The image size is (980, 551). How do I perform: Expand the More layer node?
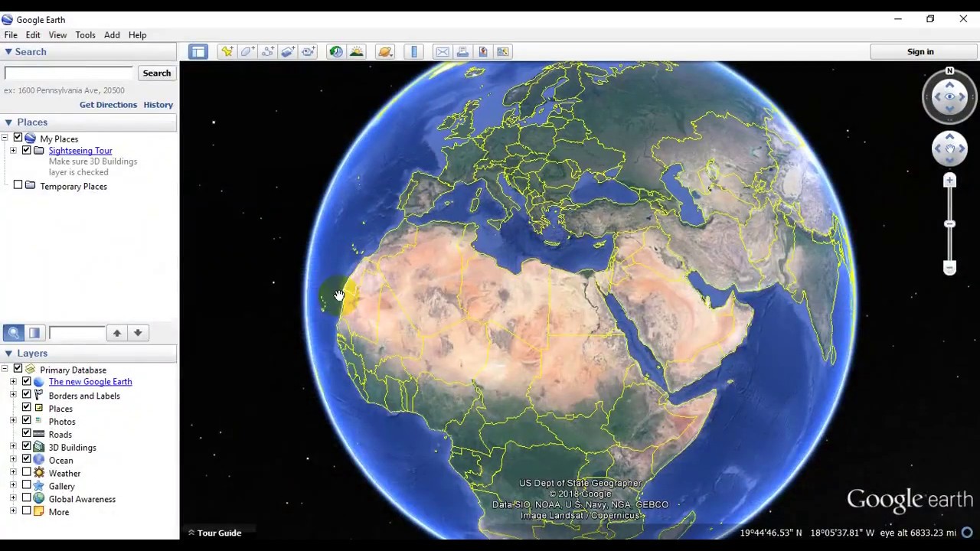[13, 511]
